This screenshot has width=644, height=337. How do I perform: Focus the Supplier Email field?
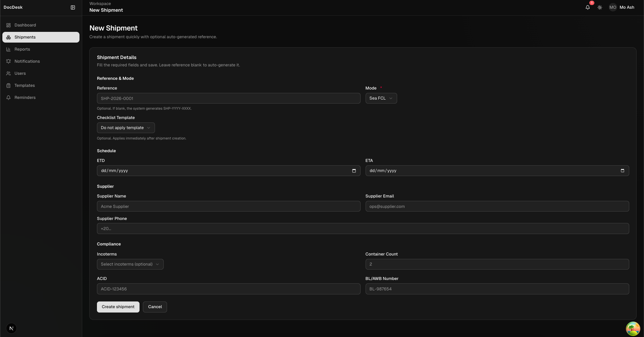[497, 206]
